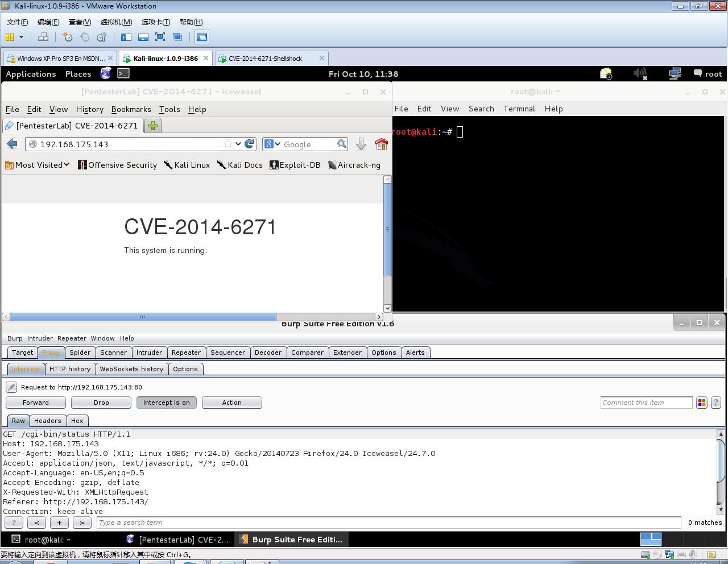Click the Iceweasel home icon

click(381, 144)
